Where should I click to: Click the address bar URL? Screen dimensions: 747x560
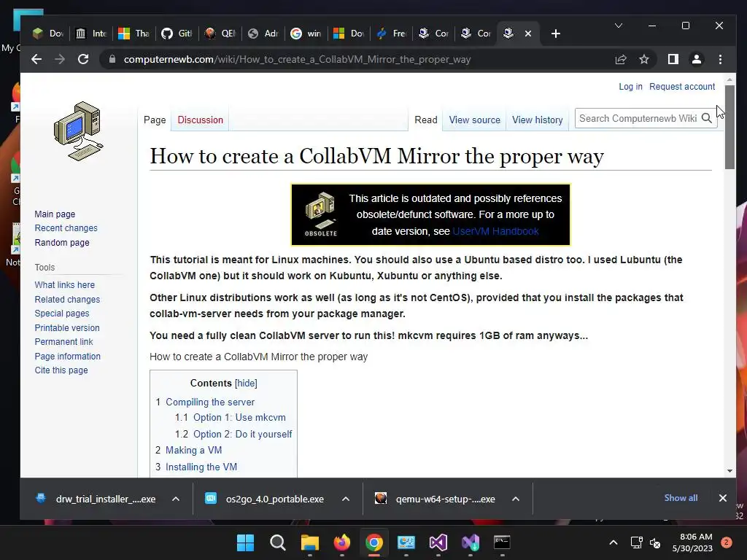(298, 60)
